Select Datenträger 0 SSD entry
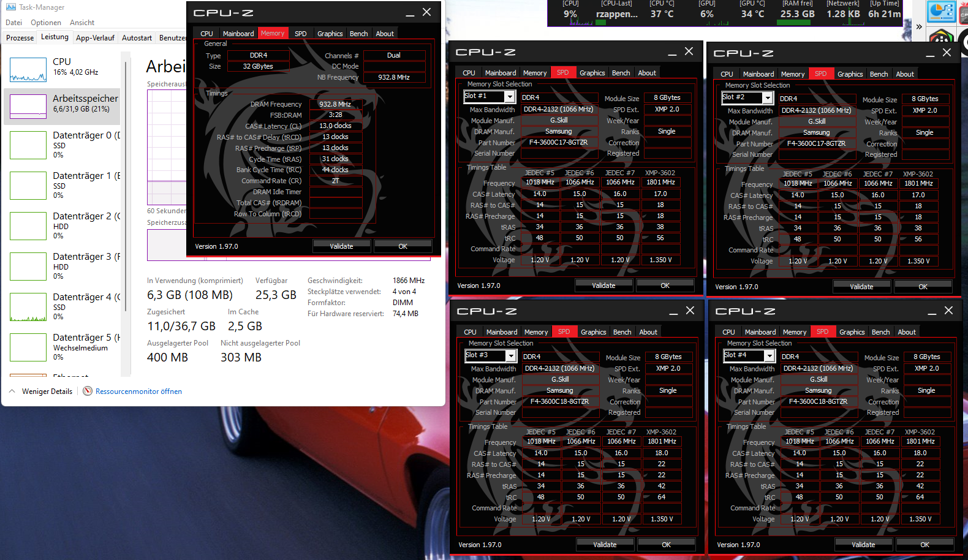968x560 pixels. click(x=62, y=145)
